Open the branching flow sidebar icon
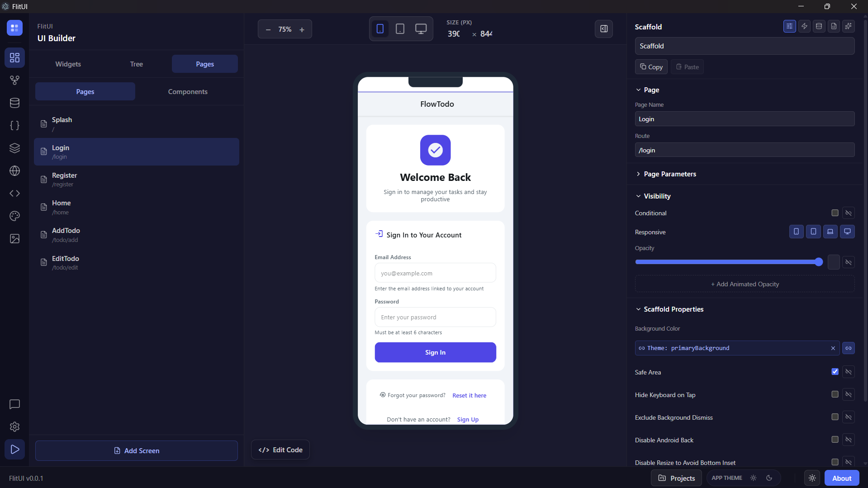Screen dimensions: 868x488 pos(14,80)
